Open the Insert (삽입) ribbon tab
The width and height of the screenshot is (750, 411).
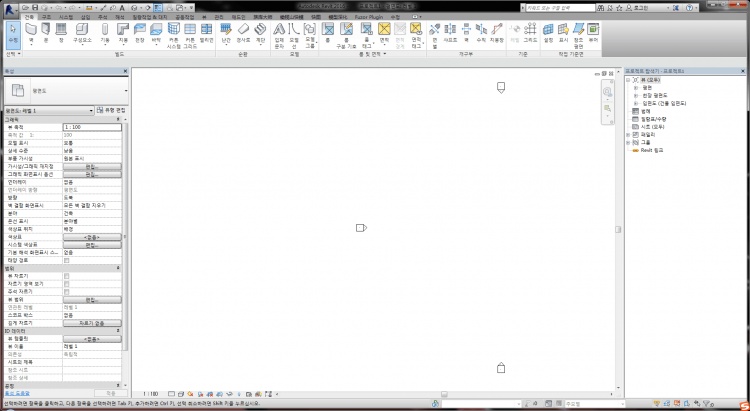coord(84,17)
